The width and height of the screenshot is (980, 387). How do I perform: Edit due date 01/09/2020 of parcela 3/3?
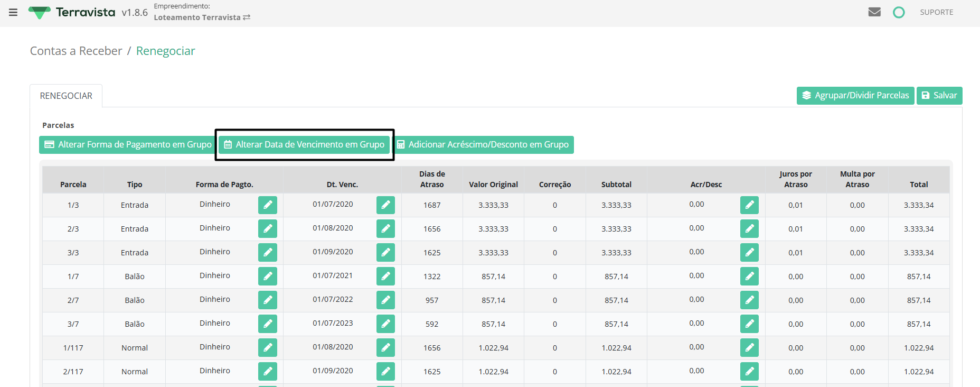click(385, 253)
